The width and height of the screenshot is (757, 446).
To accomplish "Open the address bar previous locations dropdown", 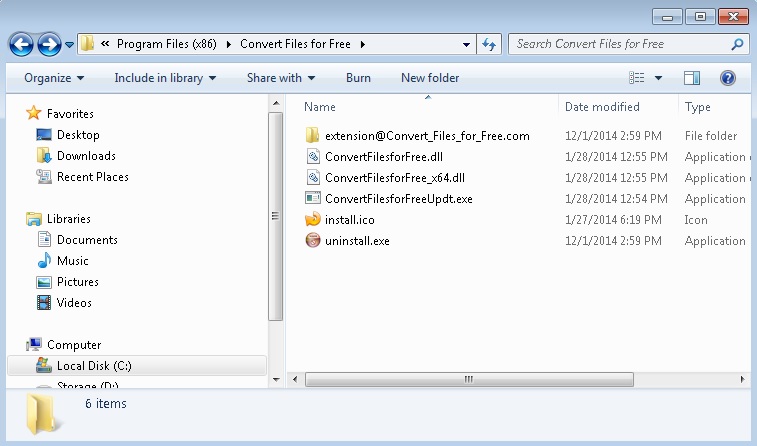I will pos(466,44).
